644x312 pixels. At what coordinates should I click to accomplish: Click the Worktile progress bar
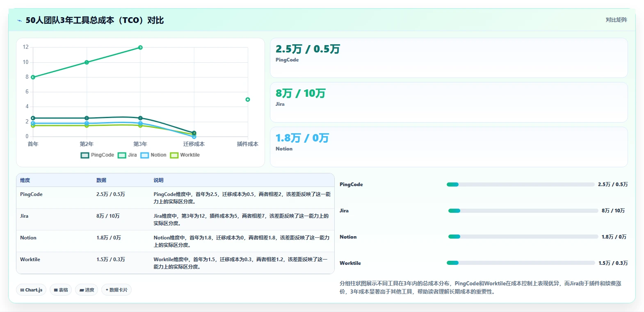coord(521,263)
